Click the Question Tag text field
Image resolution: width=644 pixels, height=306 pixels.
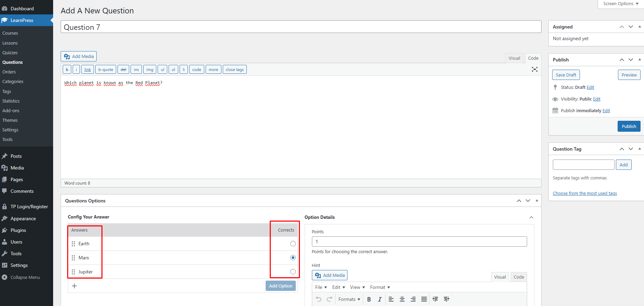tap(583, 165)
